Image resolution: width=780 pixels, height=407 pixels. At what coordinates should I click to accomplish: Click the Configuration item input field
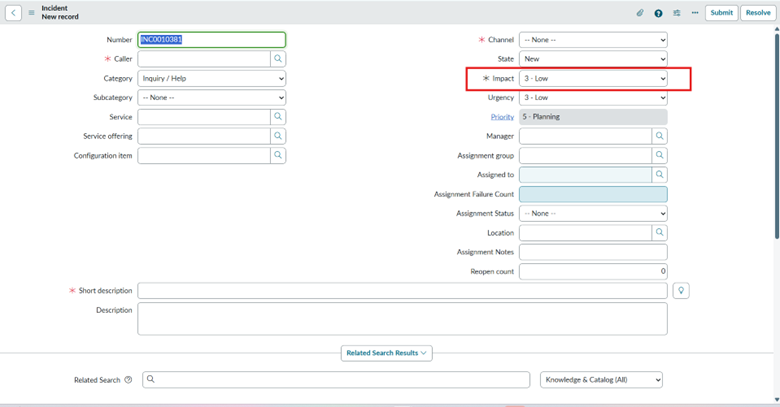204,155
